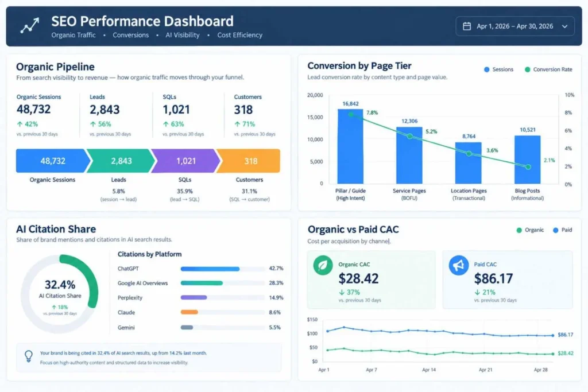The image size is (588, 392).
Task: Click the blue 48,732 funnel stage
Action: click(53, 161)
